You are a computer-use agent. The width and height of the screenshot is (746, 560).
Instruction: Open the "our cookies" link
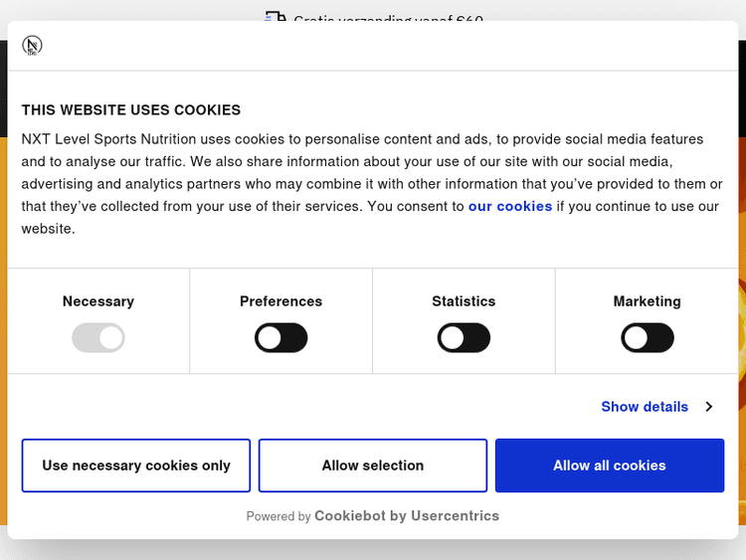pos(510,207)
